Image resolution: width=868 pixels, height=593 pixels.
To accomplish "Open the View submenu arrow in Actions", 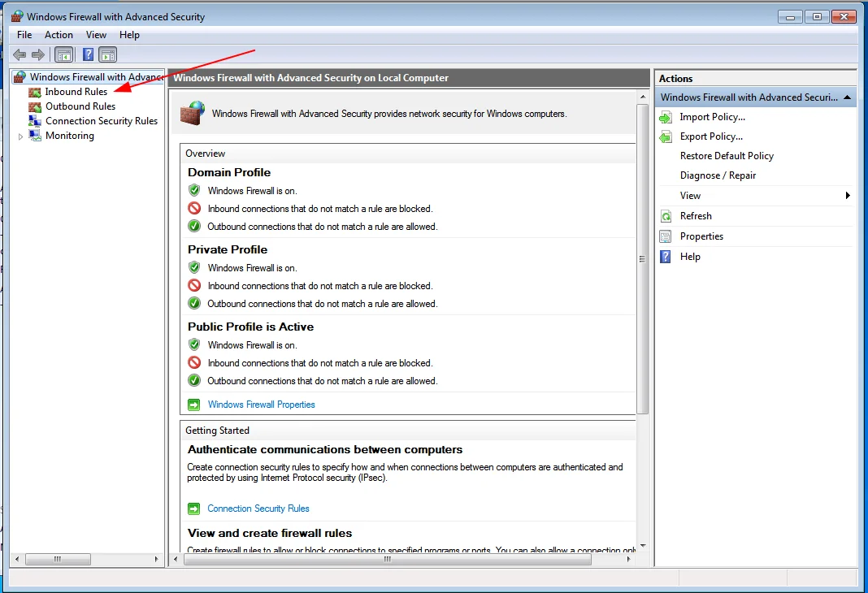I will coord(848,195).
